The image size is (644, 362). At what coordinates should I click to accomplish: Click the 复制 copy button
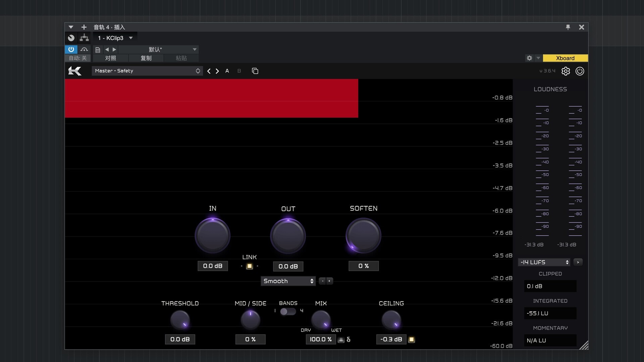pyautogui.click(x=146, y=58)
